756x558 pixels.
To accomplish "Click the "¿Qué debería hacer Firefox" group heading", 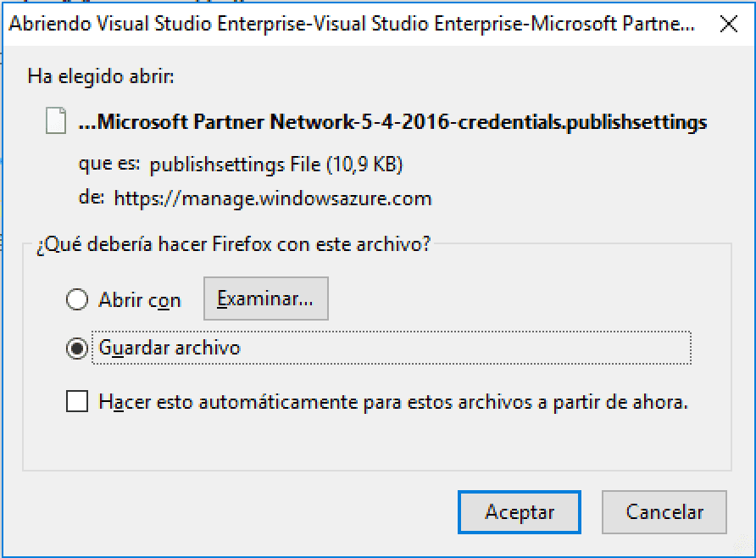I will (x=233, y=244).
